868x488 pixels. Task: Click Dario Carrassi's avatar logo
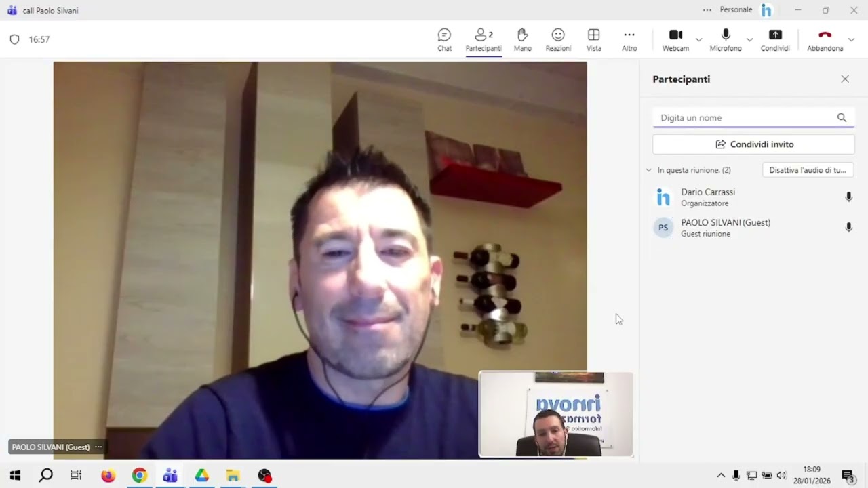coord(663,197)
